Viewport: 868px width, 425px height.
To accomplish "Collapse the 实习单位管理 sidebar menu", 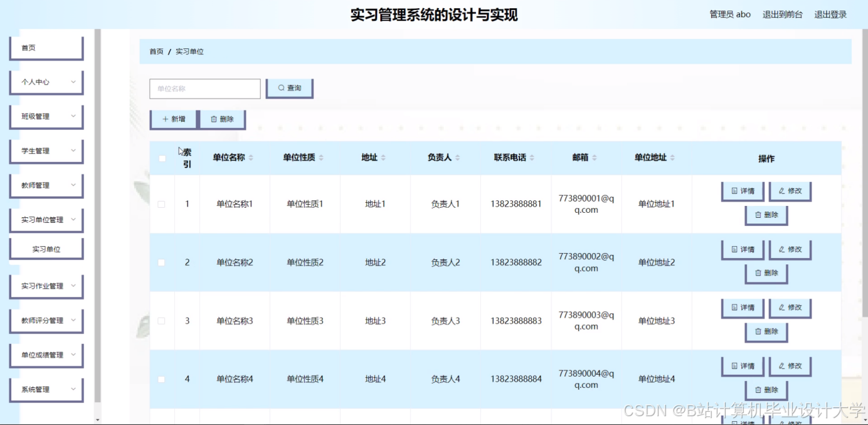I will 46,220.
